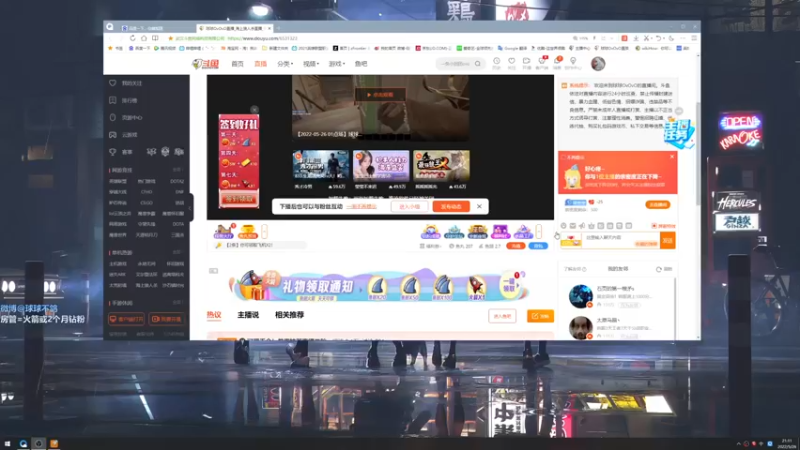This screenshot has height=450, width=800.
Task: Click 我要开播 button in the sidebar
Action: 167,319
